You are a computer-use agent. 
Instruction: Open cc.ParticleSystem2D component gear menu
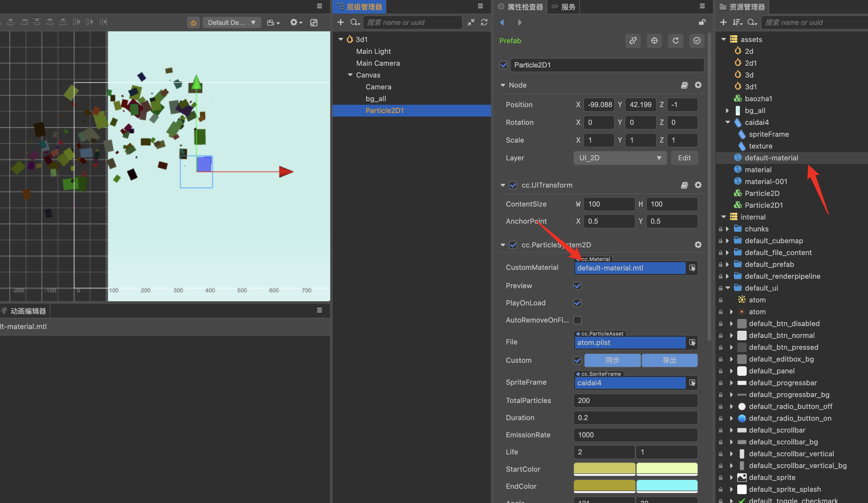click(x=698, y=245)
